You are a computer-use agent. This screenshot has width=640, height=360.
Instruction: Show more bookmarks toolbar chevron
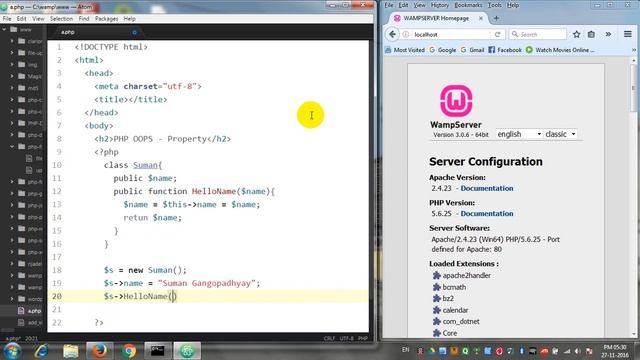coord(633,50)
